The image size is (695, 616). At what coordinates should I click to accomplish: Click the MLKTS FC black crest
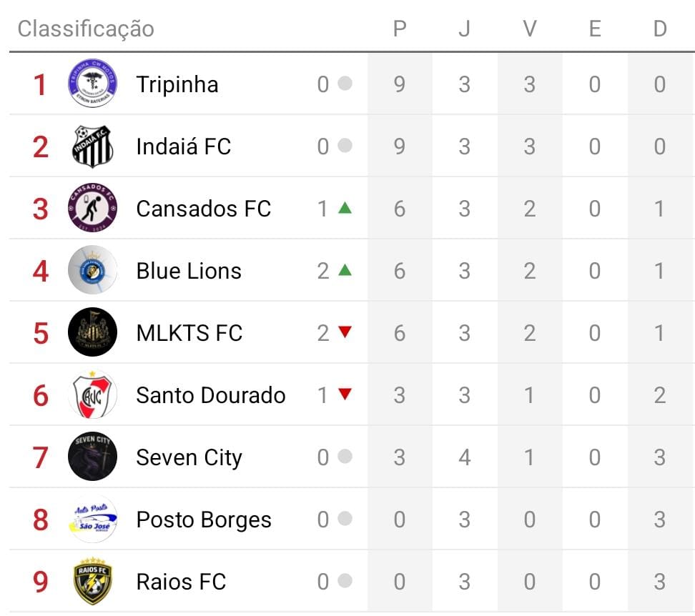click(x=92, y=332)
